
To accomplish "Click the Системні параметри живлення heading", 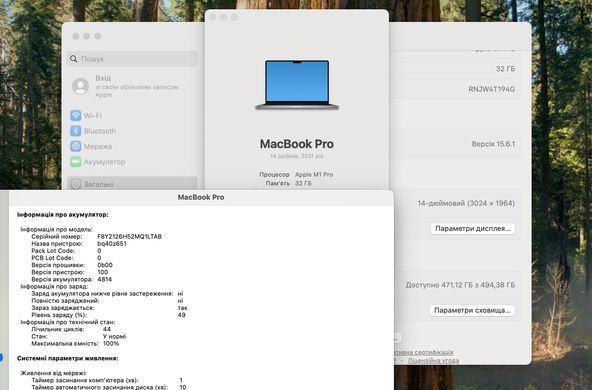I will tap(68, 358).
